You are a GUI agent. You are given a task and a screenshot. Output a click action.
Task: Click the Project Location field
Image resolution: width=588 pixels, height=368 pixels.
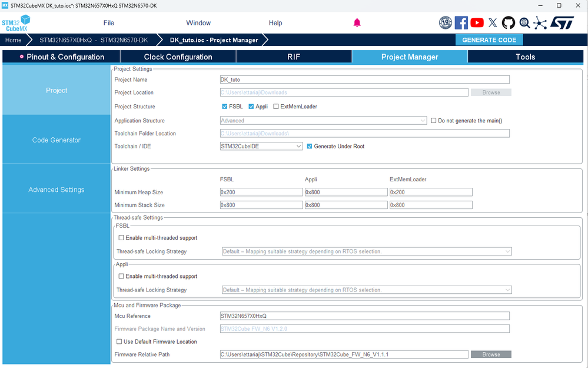344,92
